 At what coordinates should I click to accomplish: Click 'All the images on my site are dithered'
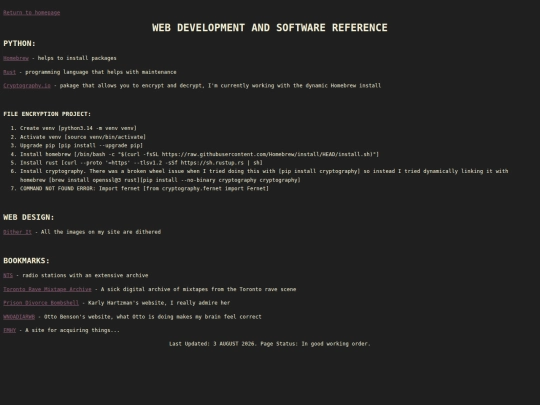pyautogui.click(x=101, y=232)
